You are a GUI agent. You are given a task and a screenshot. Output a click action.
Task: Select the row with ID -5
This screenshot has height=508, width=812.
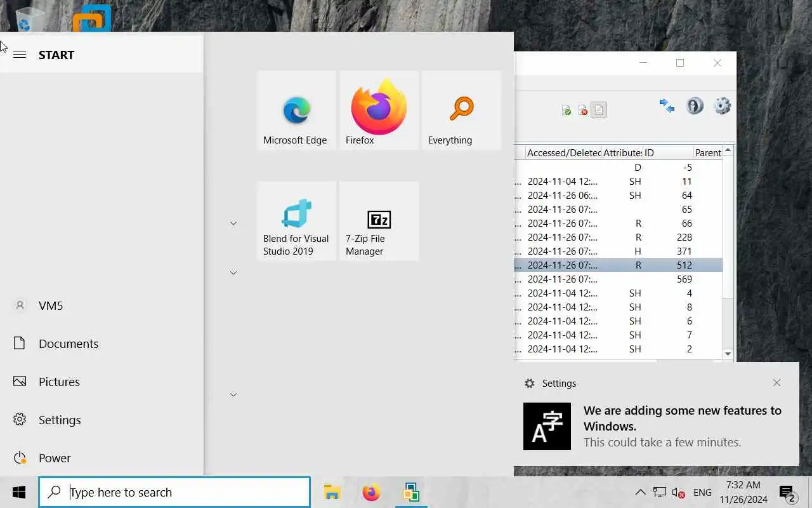pos(619,168)
